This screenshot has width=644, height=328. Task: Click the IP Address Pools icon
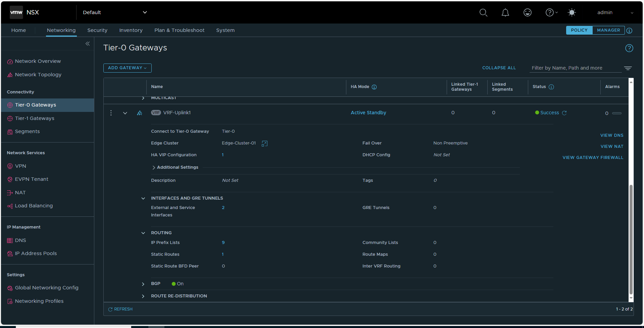click(10, 254)
